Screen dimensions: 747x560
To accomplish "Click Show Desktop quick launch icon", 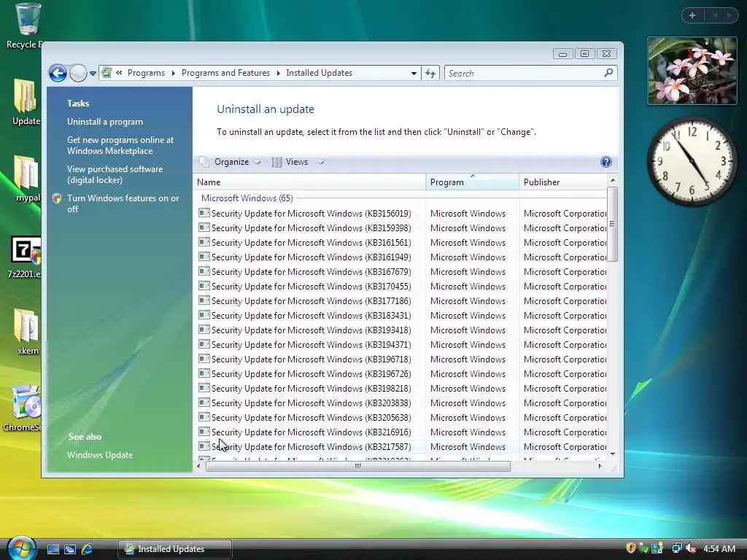I will pyautogui.click(x=53, y=549).
